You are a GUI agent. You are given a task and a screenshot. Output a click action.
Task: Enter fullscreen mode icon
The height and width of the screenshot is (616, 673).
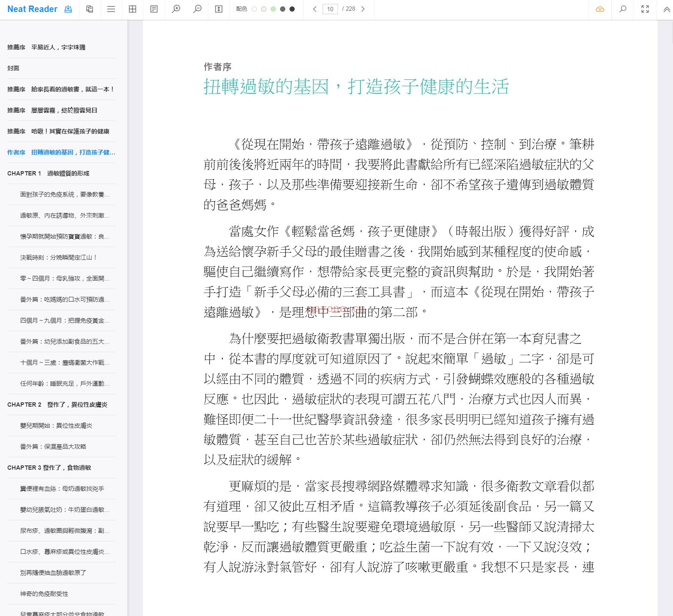(645, 9)
